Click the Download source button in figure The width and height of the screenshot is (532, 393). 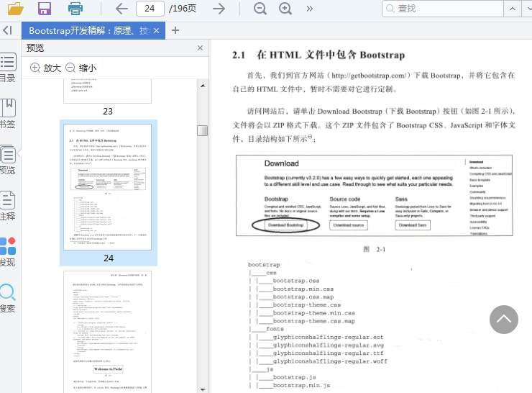pos(349,225)
